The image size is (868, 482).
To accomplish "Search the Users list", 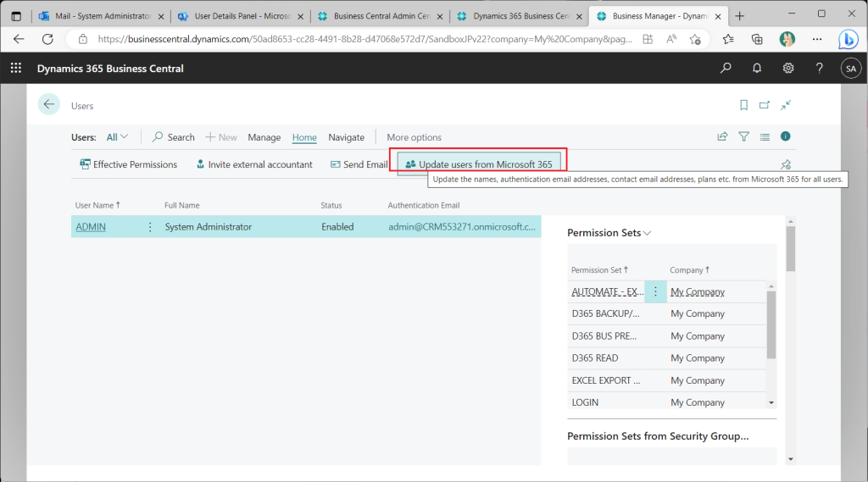I will click(x=173, y=137).
